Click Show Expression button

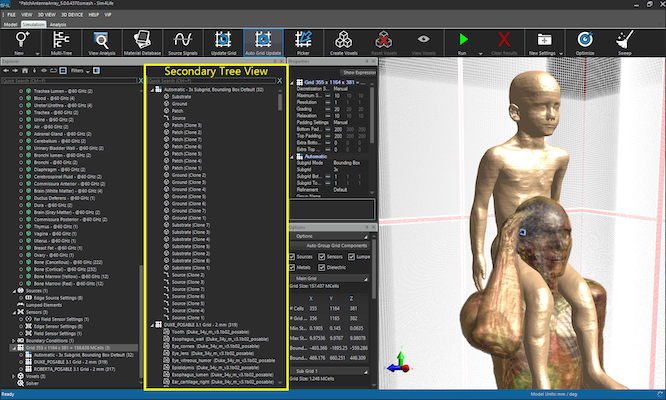click(x=358, y=73)
